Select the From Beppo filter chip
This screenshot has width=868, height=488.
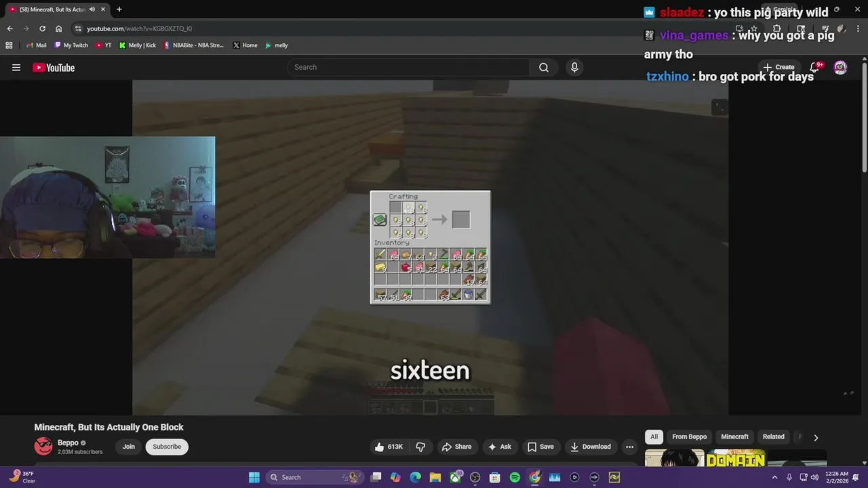[x=689, y=436]
